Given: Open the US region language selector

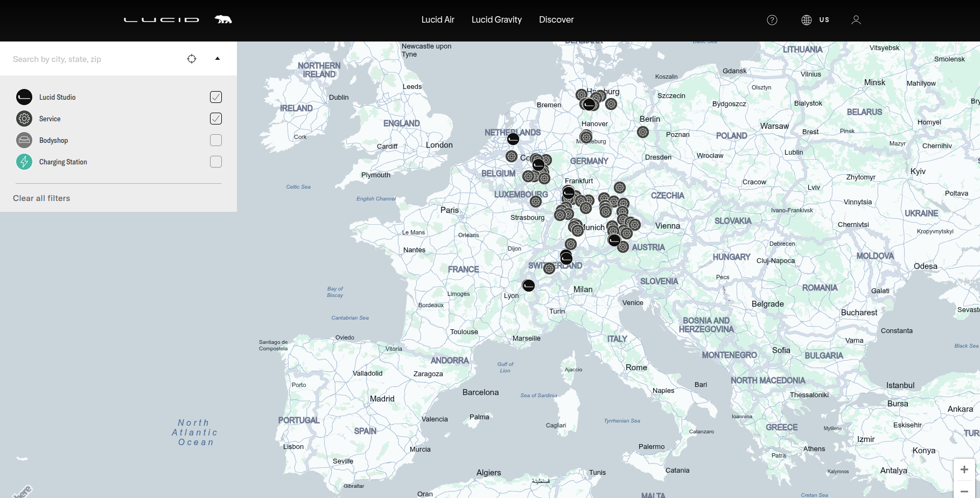Looking at the screenshot, I should tap(815, 20).
